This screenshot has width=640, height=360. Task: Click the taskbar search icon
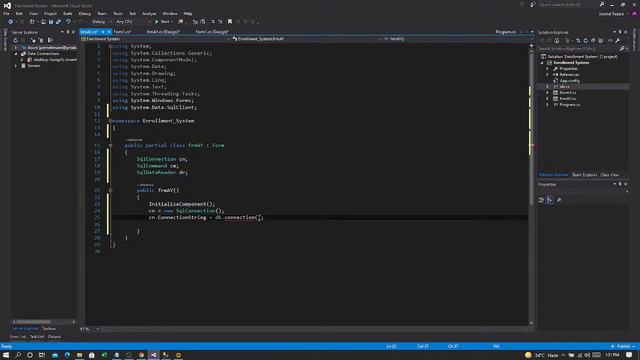tap(18, 355)
